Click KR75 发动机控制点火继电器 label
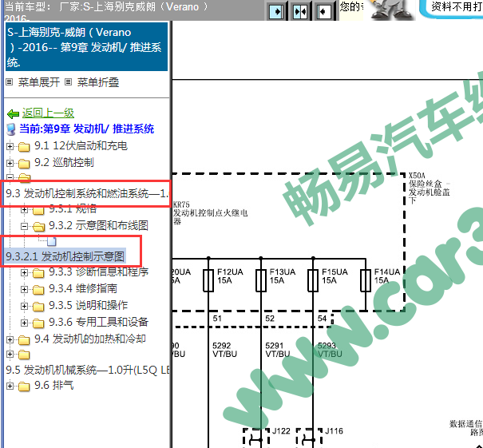The width and height of the screenshot is (483, 448). click(x=210, y=213)
